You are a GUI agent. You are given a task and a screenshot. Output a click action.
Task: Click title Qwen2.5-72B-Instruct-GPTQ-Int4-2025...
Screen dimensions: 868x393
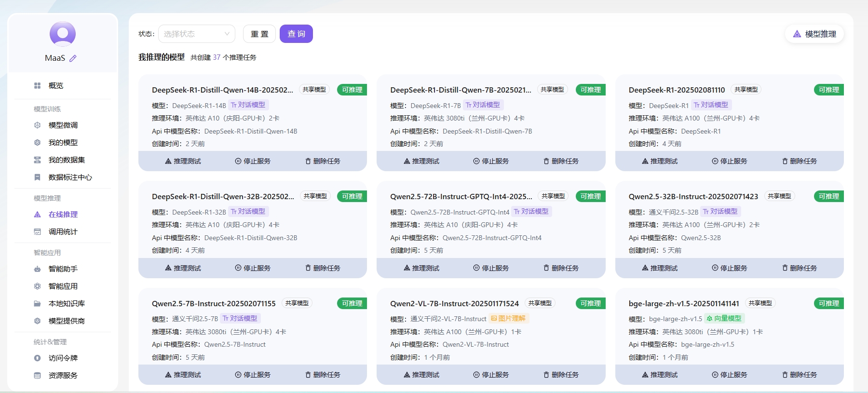[x=461, y=196]
